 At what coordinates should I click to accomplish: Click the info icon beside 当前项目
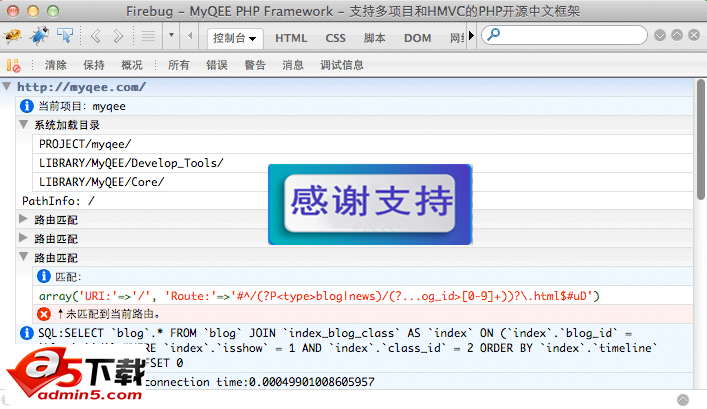click(27, 106)
